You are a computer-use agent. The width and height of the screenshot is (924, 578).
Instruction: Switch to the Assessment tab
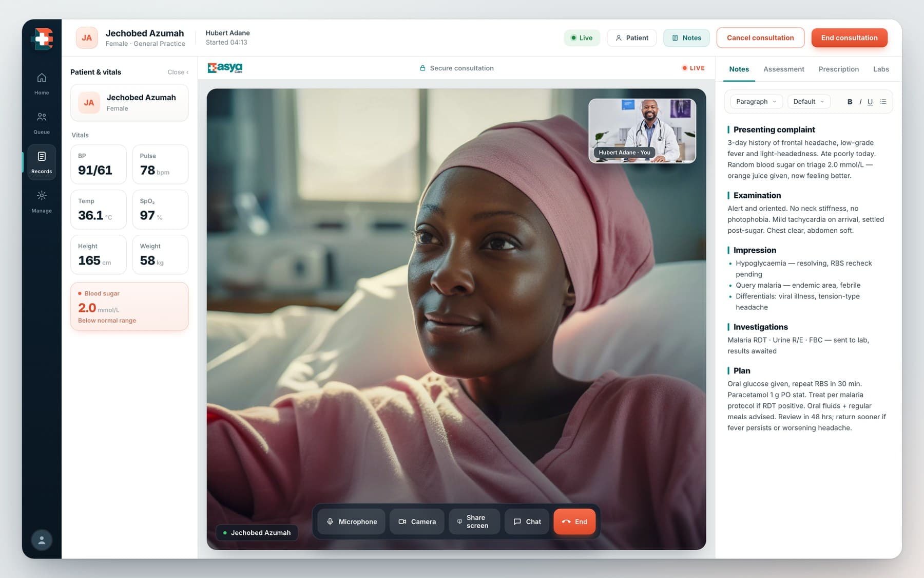click(784, 69)
